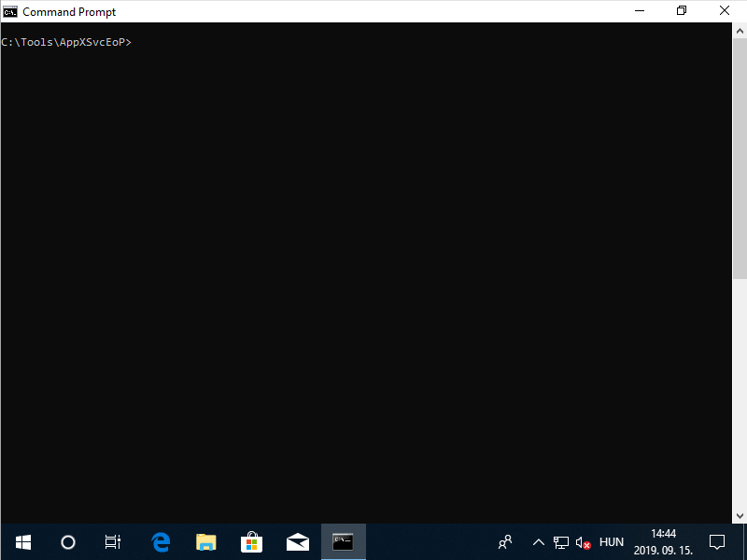The image size is (747, 560).
Task: Open Task View
Action: point(113,542)
